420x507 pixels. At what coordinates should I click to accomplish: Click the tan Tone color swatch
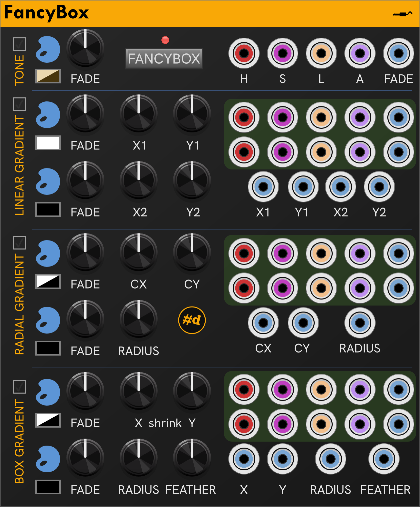click(48, 76)
